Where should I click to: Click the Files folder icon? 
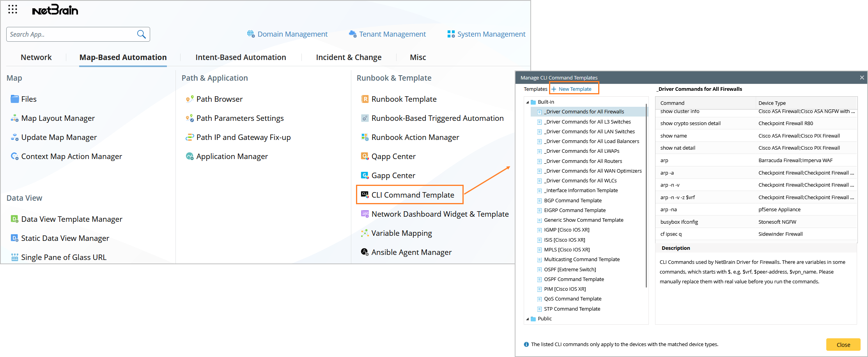point(15,99)
